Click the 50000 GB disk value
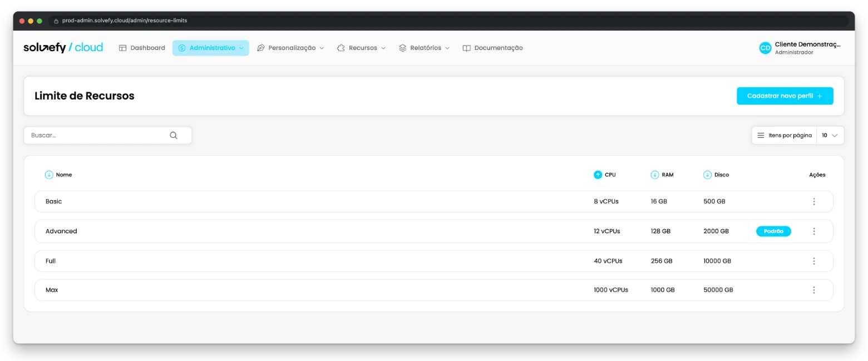This screenshot has height=361, width=868. [718, 290]
